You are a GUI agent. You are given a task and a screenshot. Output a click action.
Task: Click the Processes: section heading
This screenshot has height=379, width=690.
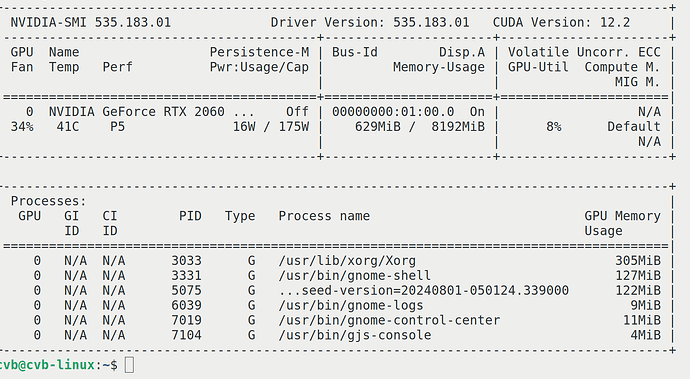click(48, 201)
